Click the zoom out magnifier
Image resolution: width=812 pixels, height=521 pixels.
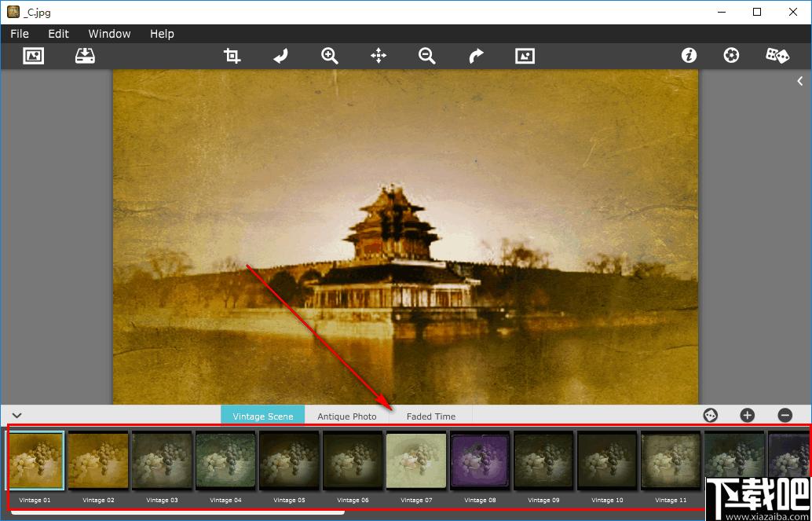pos(426,56)
